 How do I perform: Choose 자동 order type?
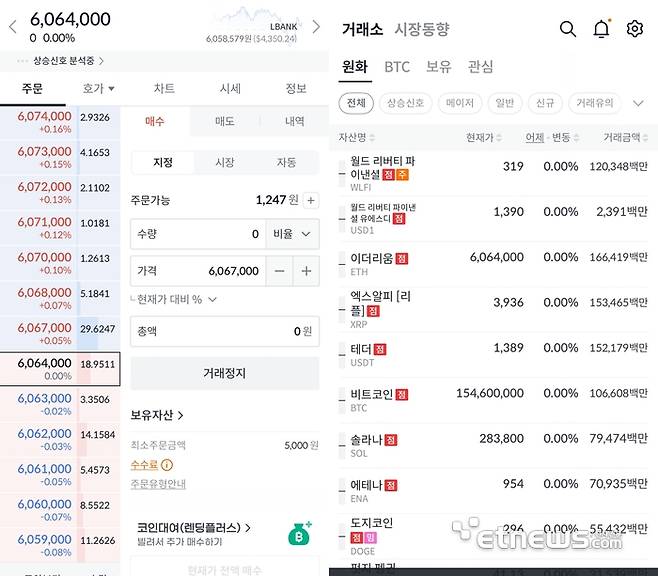(286, 162)
